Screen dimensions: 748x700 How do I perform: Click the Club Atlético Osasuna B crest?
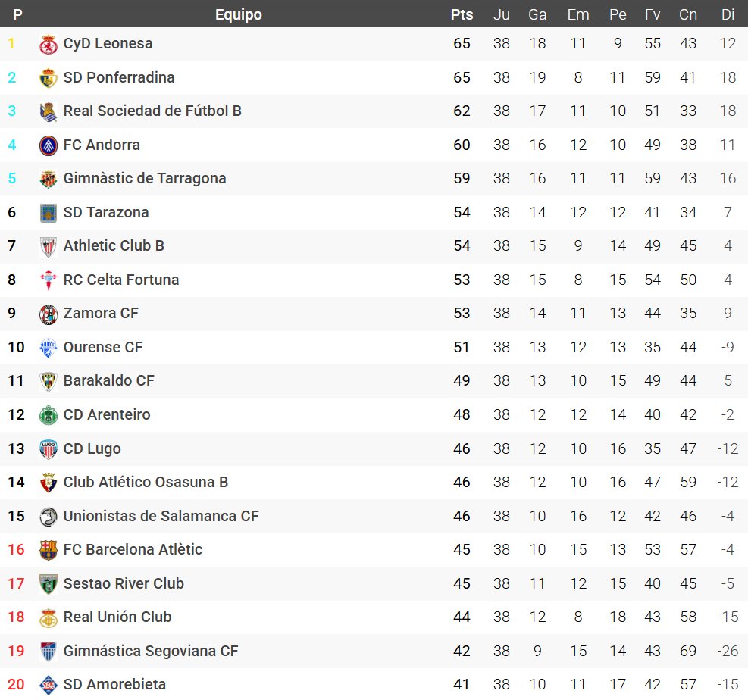point(49,483)
